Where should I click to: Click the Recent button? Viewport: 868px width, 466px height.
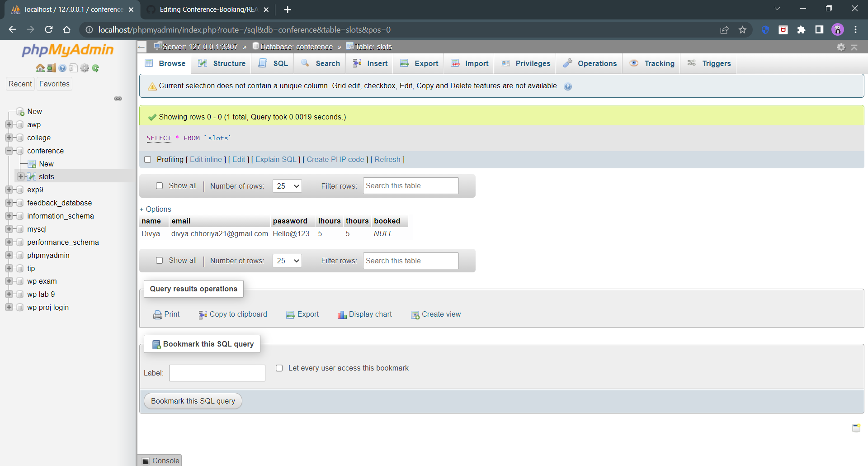20,84
